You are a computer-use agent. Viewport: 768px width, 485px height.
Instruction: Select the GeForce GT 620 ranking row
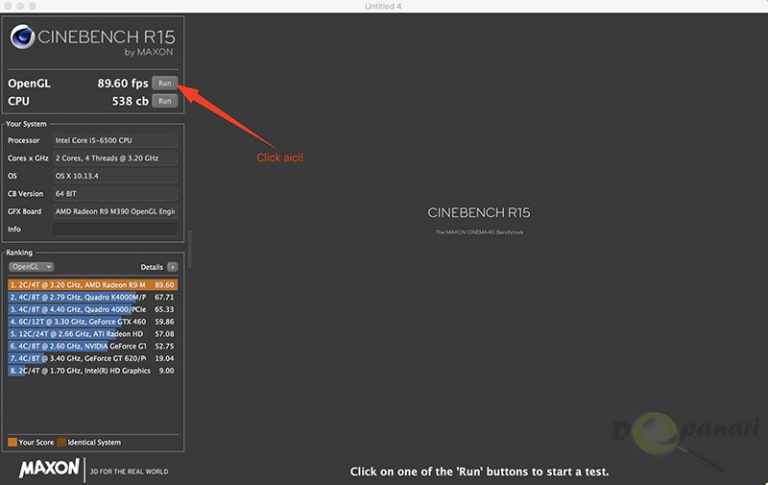92,358
